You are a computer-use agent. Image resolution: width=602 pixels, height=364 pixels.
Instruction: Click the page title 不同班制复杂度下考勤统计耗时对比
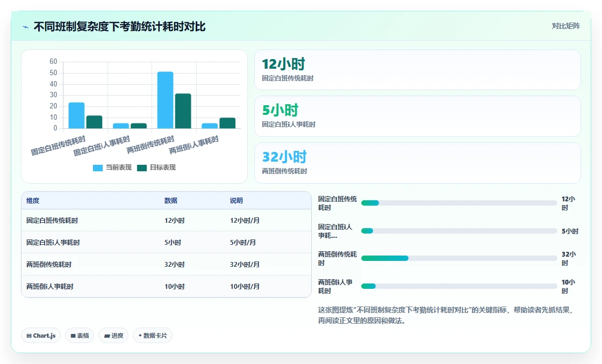click(119, 26)
